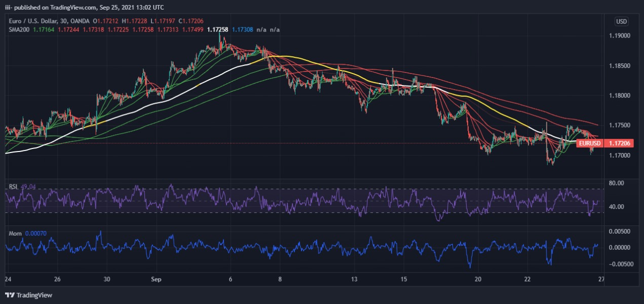Select the low price value 1.17197
644x304 pixels.
165,21
